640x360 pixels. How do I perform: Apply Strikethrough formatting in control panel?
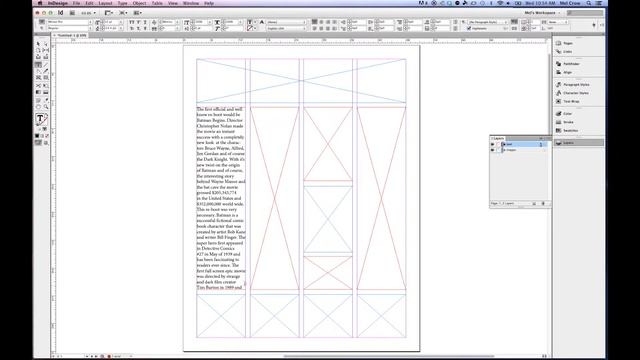coord(145,28)
